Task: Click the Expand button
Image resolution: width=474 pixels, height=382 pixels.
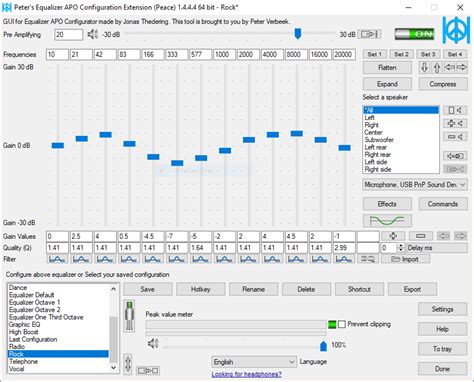Action: click(387, 84)
